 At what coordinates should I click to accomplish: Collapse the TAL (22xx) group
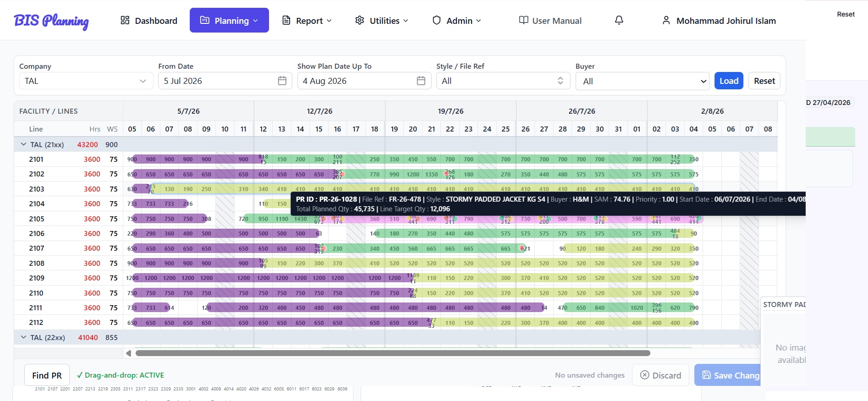[x=23, y=337]
